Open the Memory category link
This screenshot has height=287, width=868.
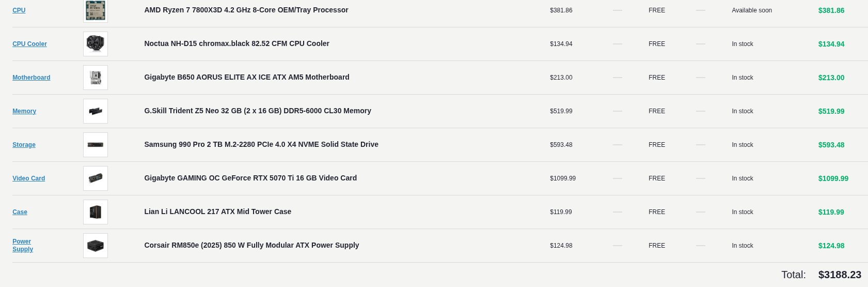(x=24, y=111)
